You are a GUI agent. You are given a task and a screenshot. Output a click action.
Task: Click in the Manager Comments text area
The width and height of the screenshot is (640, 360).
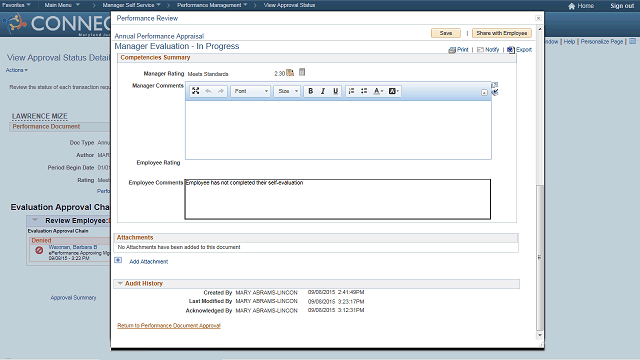coord(338,130)
